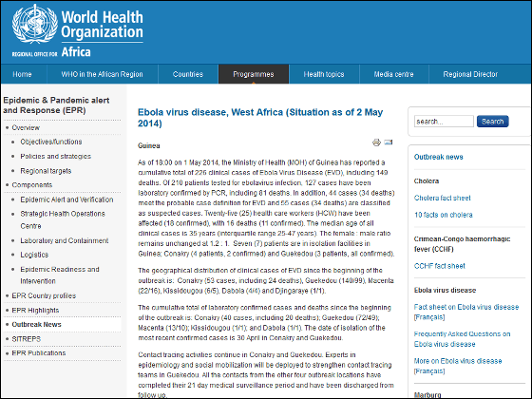
Task: Open the Home menu item
Action: tap(23, 74)
